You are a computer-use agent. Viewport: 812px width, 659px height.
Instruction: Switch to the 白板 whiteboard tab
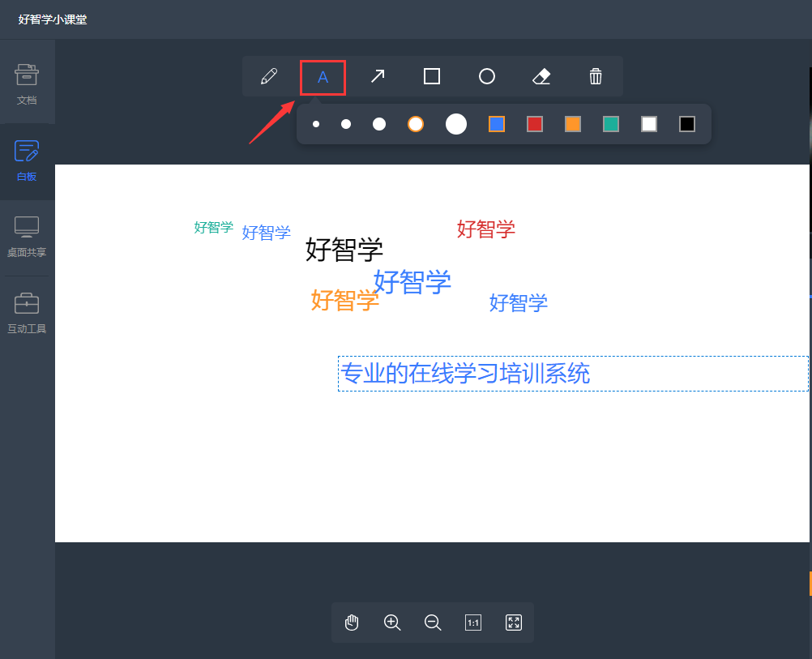click(x=27, y=161)
